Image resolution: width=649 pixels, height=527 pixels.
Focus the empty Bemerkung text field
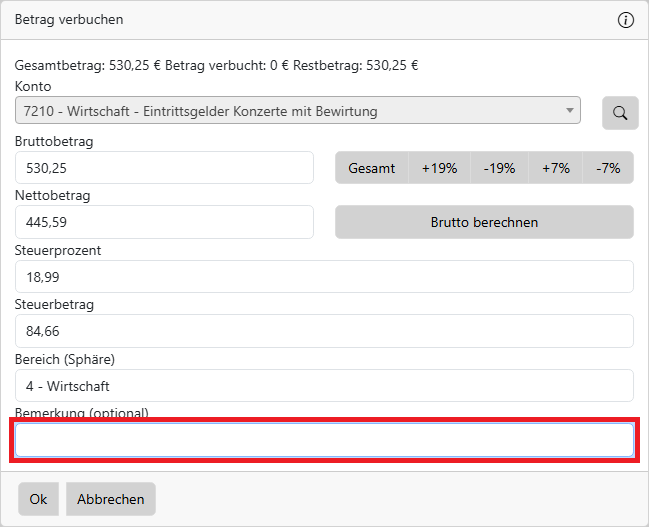[x=324, y=440]
